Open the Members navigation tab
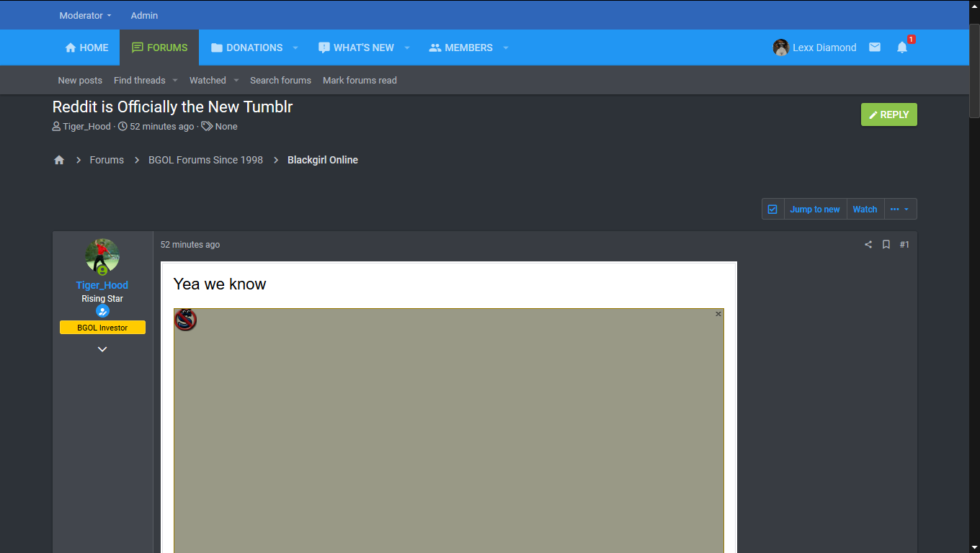980x553 pixels. (x=461, y=48)
